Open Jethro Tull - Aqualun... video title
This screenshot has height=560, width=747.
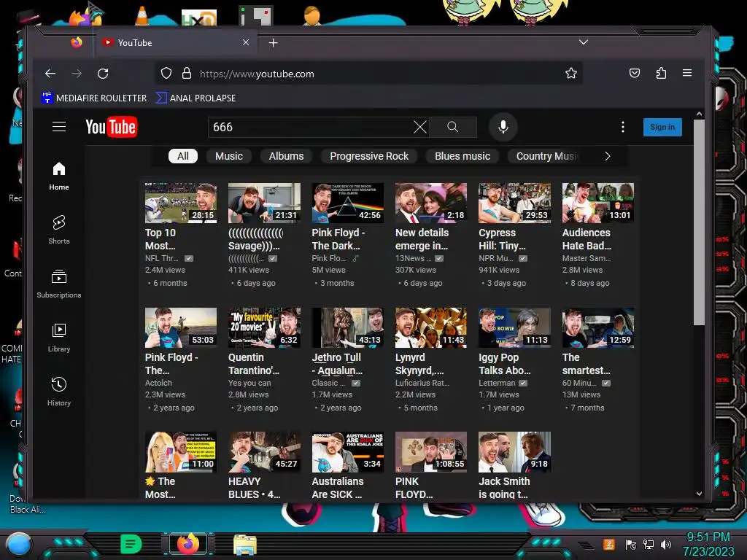click(x=337, y=364)
